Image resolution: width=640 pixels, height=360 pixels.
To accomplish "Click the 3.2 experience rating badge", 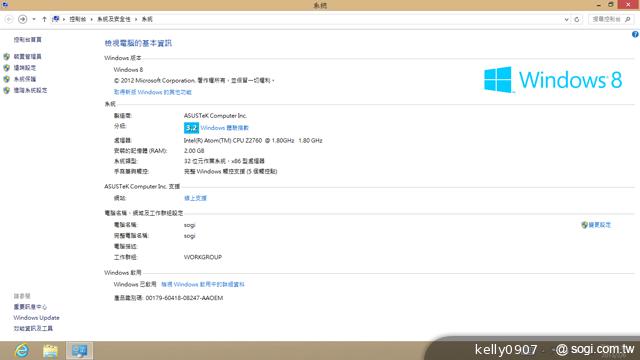I will [x=191, y=128].
